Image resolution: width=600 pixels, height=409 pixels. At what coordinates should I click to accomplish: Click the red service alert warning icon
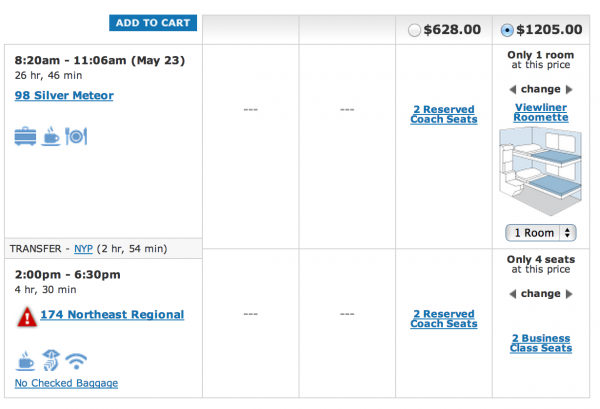pyautogui.click(x=27, y=317)
